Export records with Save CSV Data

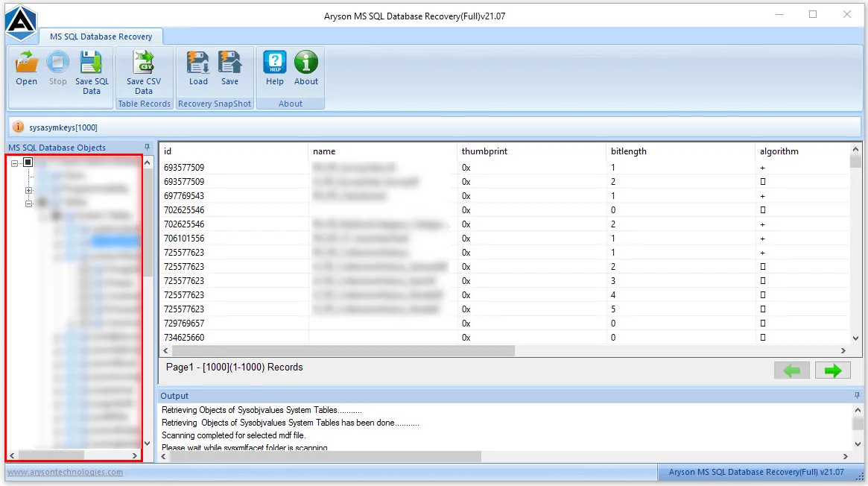143,72
